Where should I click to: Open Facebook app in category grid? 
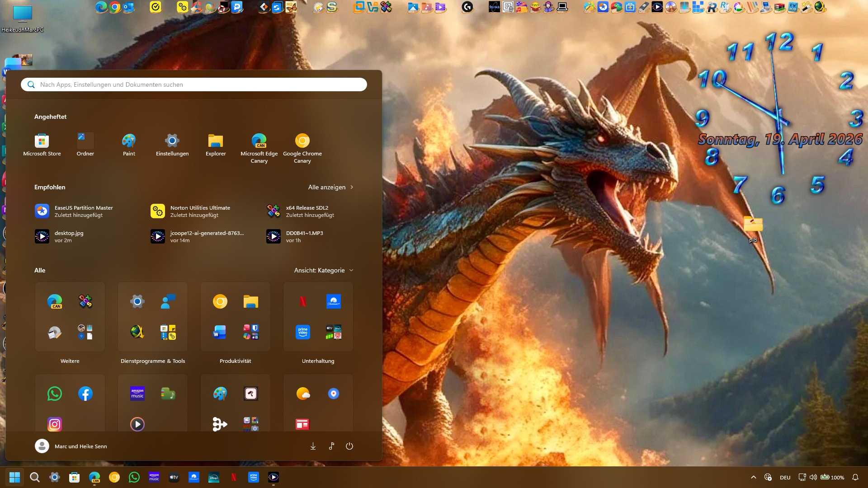[x=85, y=394]
